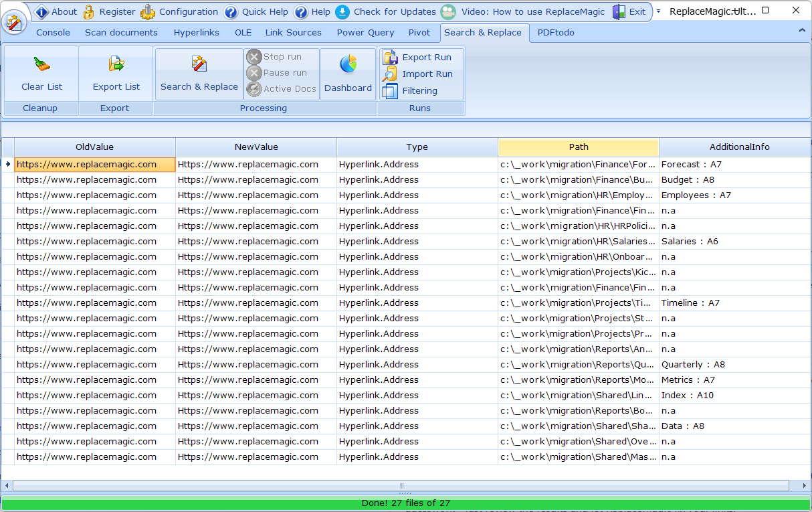The width and height of the screenshot is (812, 512).
Task: Click the Active Docs button
Action: point(282,89)
